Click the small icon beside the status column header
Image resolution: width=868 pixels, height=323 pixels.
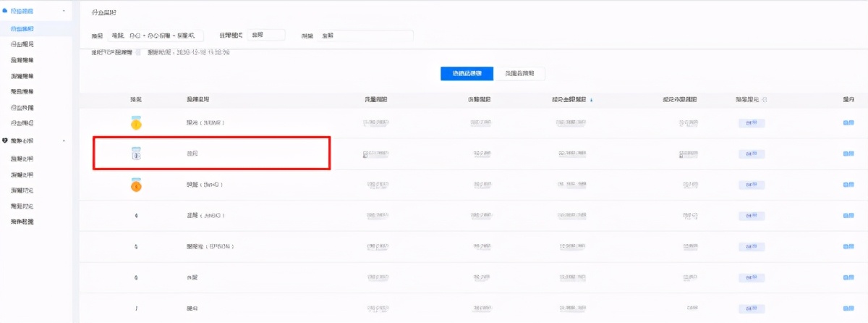coord(765,99)
